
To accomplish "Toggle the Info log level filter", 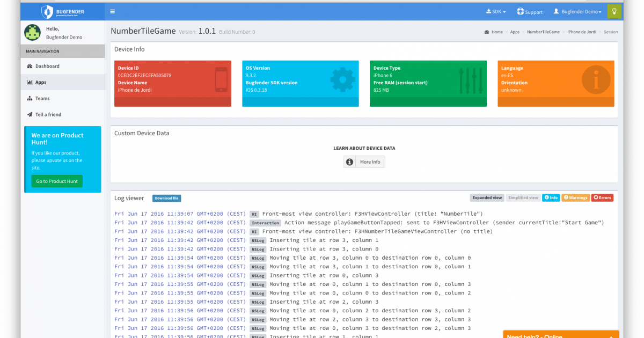I will (x=551, y=198).
